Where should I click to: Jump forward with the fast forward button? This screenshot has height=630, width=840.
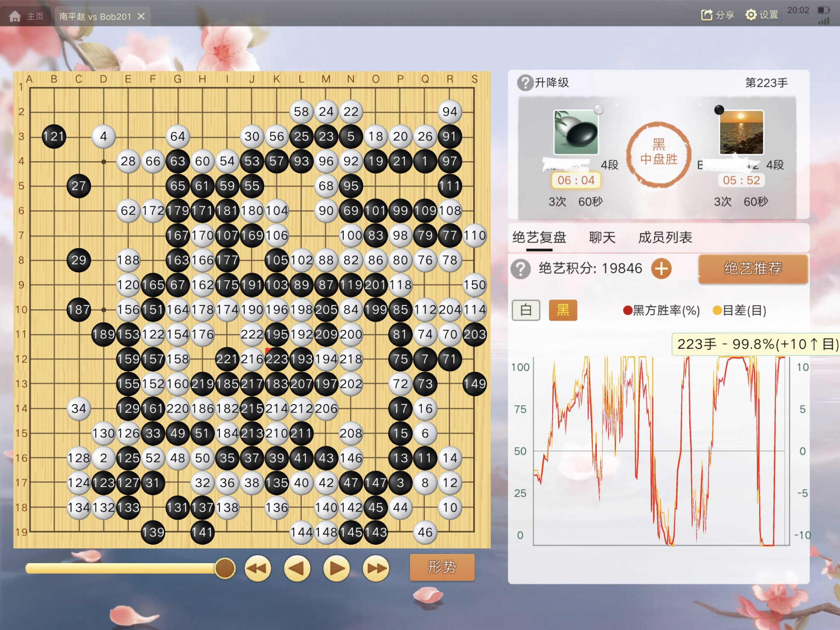[x=376, y=568]
